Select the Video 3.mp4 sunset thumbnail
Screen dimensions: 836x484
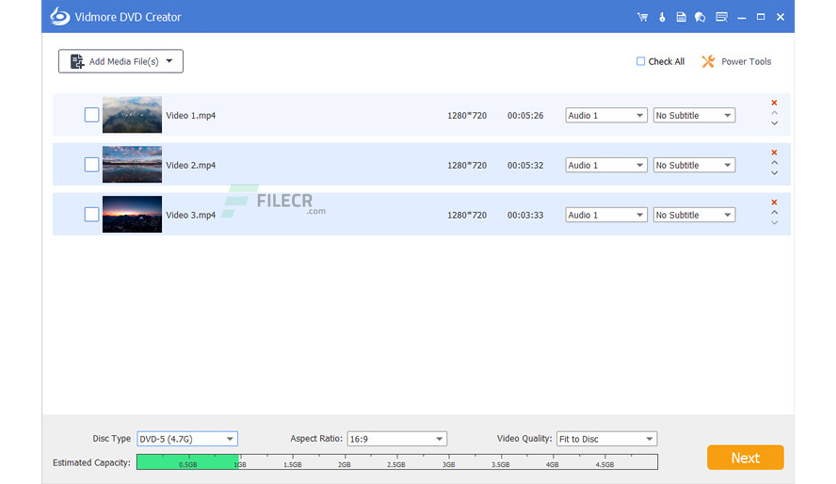coord(132,214)
